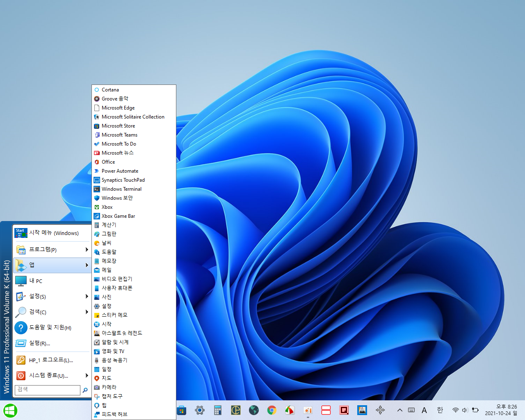Open 사용자 휴대폰 entry
Screen dimensions: 525x420
click(x=134, y=288)
